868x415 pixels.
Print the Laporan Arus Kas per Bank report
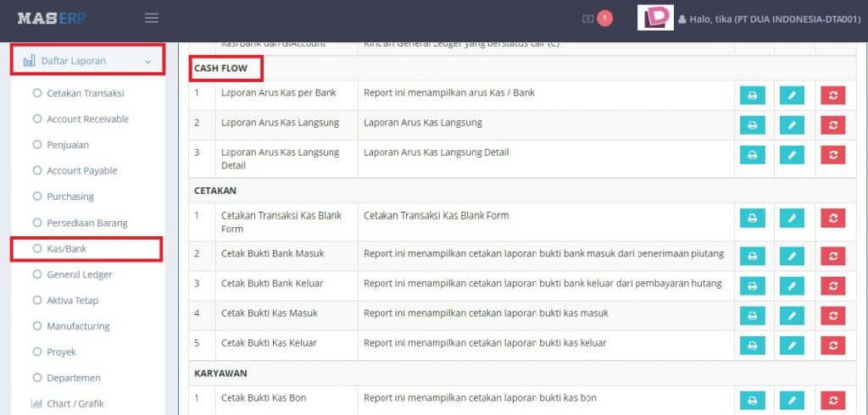(x=752, y=96)
